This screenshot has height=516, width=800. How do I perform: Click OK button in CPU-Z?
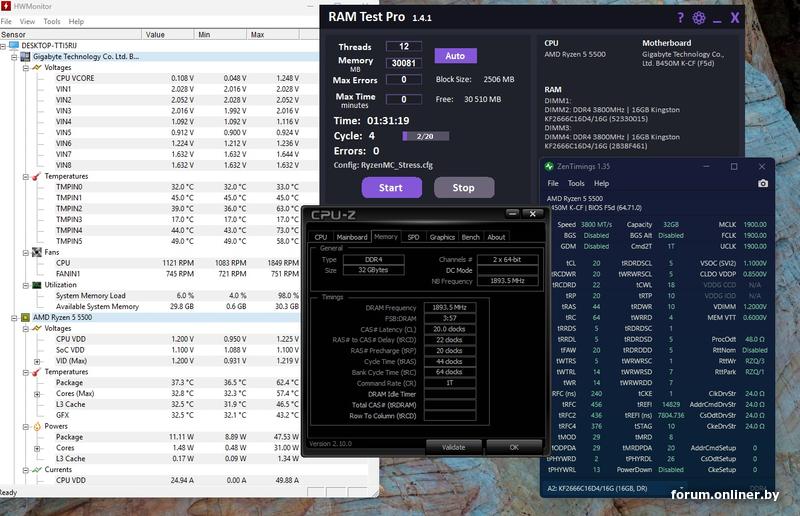pos(514,447)
